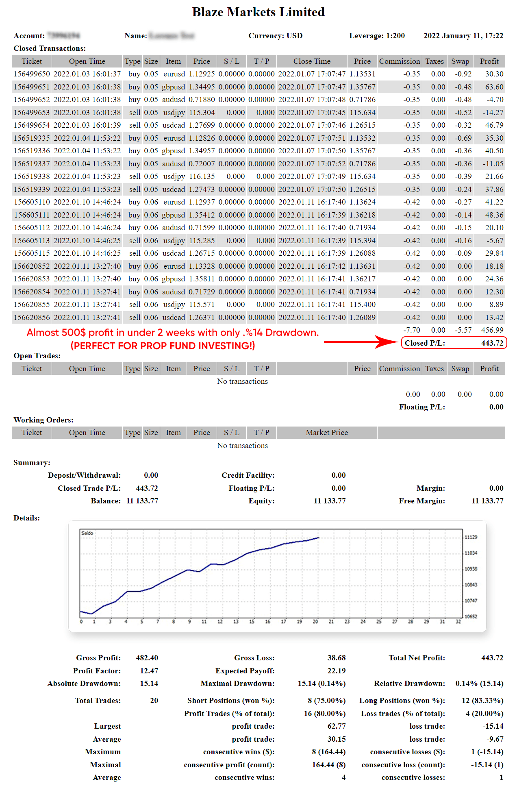The width and height of the screenshot is (517, 812).
Task: Select the "Expected Payoff:" label
Action: coord(245,671)
